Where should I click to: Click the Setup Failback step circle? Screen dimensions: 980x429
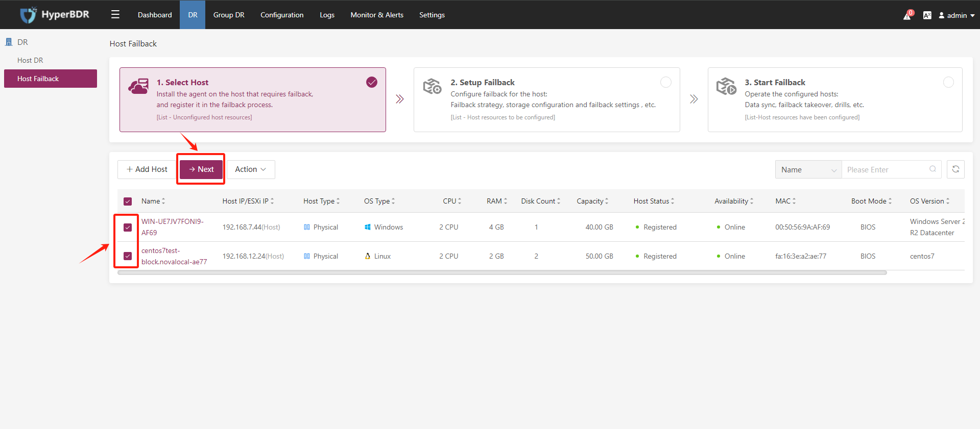click(666, 82)
